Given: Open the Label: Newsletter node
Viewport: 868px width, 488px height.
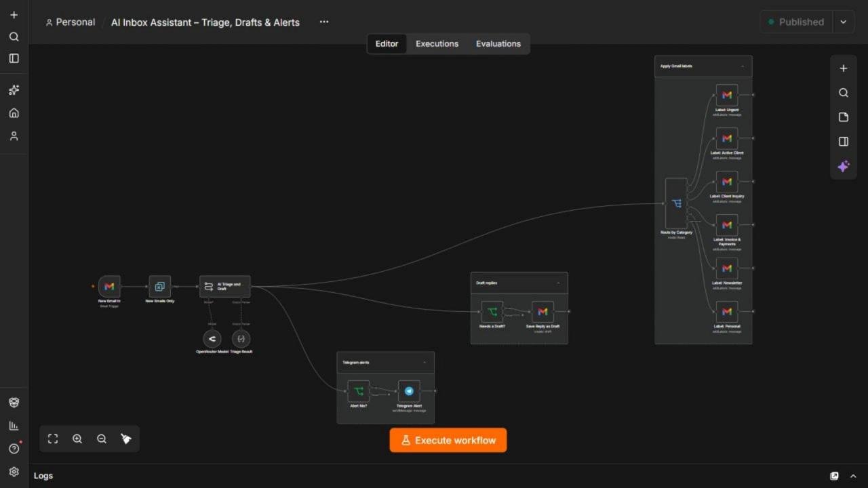Looking at the screenshot, I should click(727, 268).
